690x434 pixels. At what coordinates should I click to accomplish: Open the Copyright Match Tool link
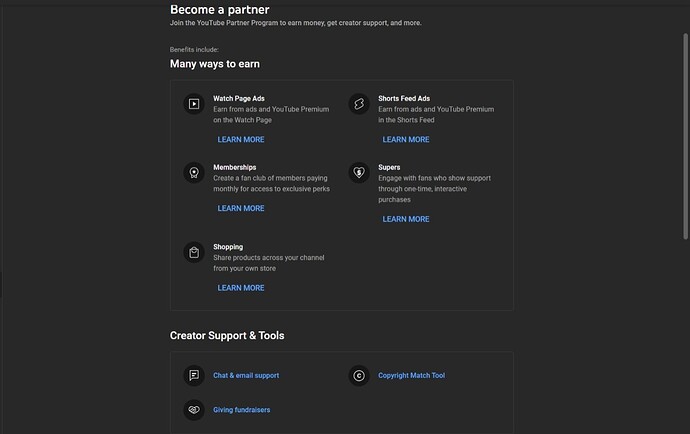pos(411,375)
